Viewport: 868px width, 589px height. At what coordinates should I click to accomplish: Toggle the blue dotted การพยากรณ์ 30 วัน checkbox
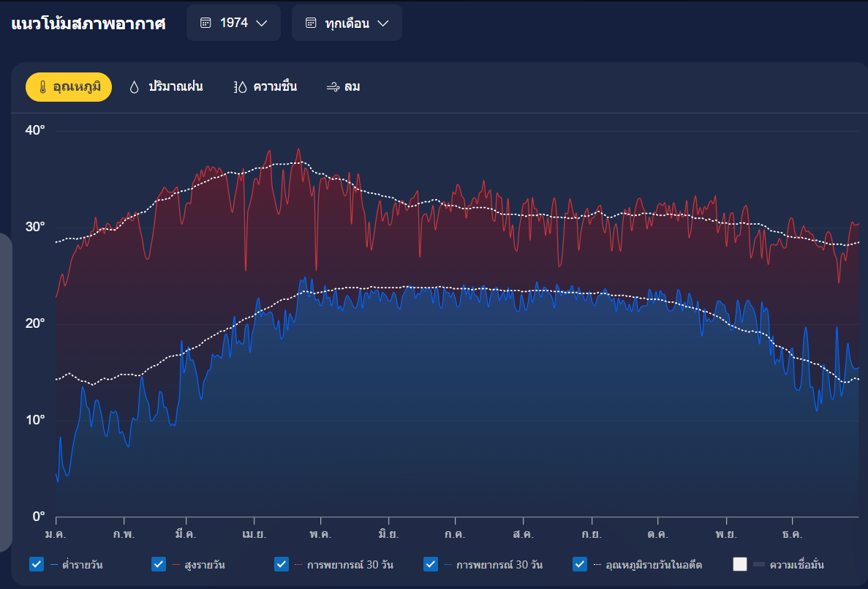(431, 564)
